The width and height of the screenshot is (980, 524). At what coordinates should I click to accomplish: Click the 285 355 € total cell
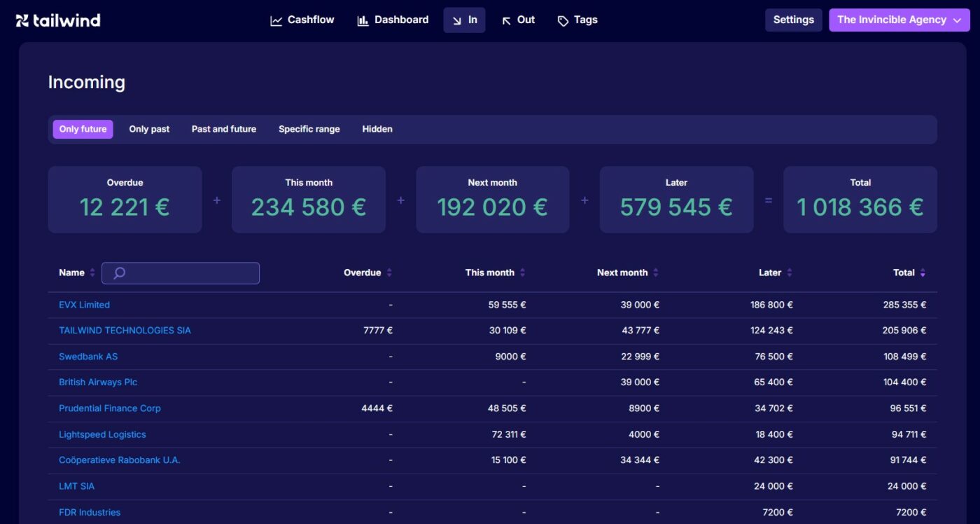pyautogui.click(x=904, y=305)
